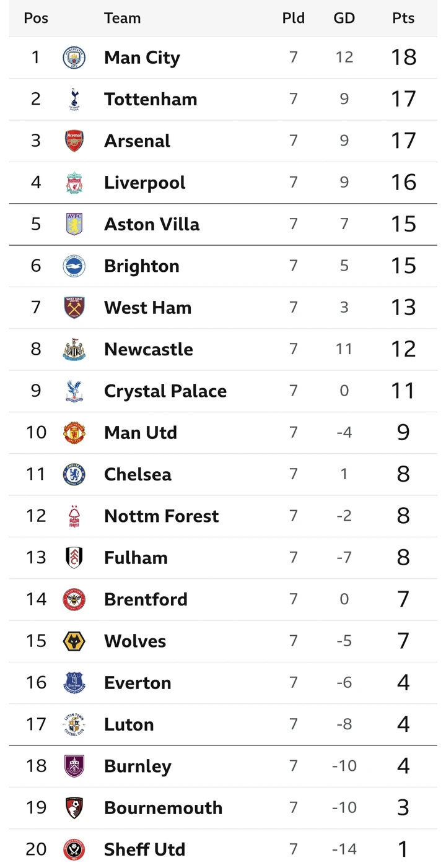Click the Arsenal cannon badge

point(74,141)
